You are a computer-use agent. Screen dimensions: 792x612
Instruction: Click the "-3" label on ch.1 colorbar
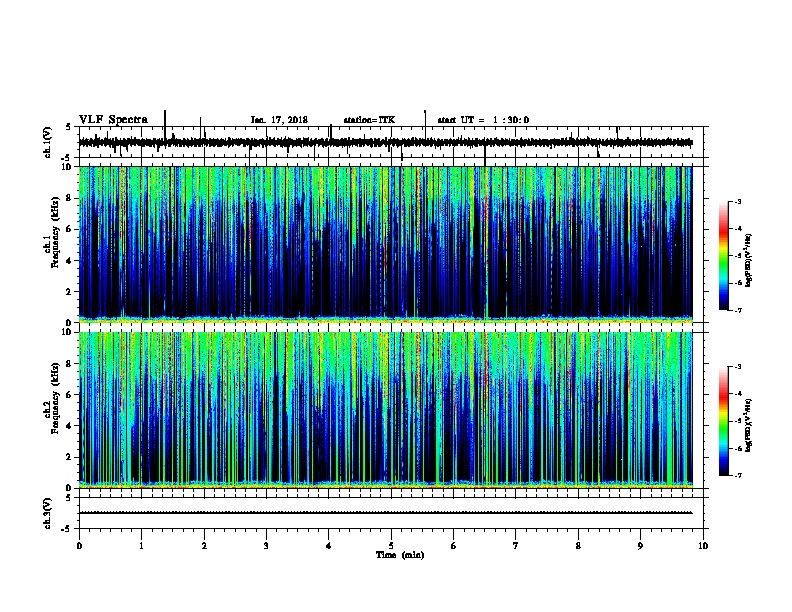(738, 201)
